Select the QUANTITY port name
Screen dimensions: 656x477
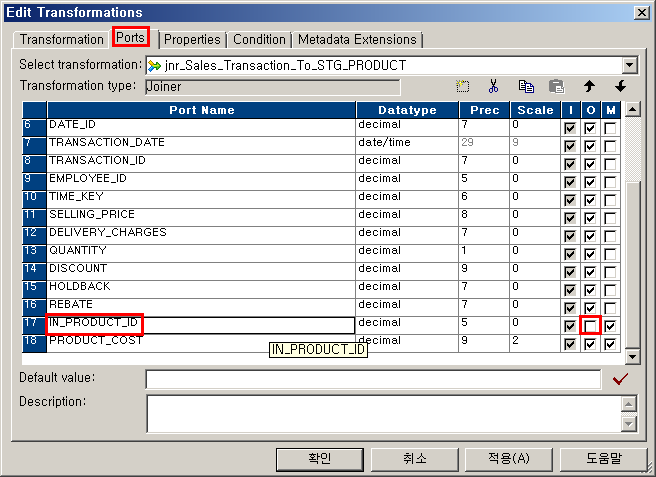point(78,251)
